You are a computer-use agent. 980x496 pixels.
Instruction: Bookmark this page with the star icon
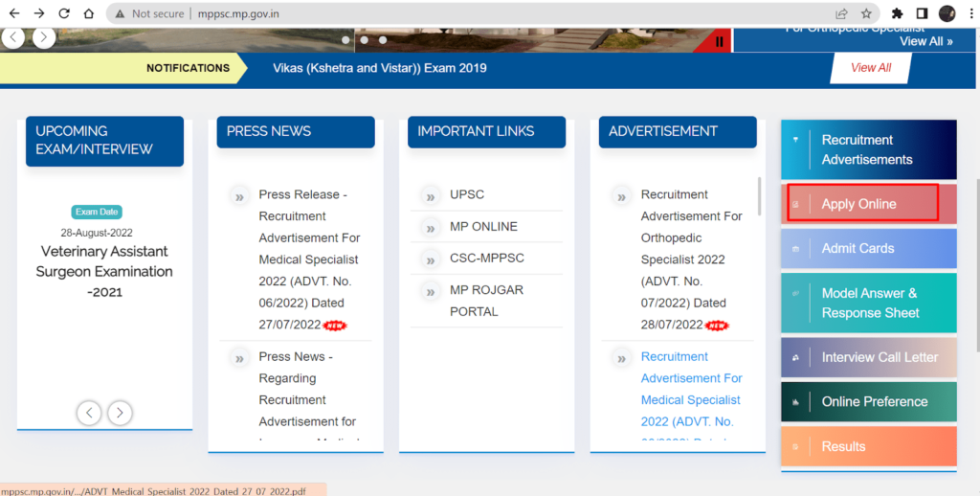(866, 14)
